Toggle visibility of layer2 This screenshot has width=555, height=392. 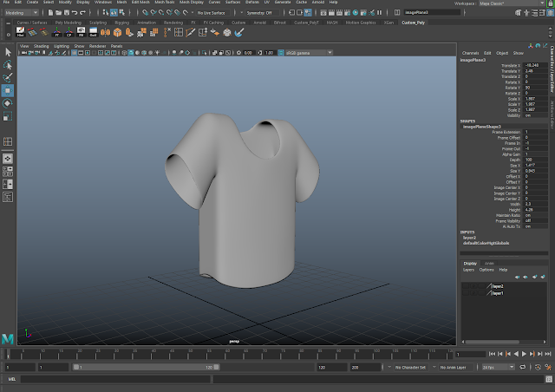click(x=465, y=285)
